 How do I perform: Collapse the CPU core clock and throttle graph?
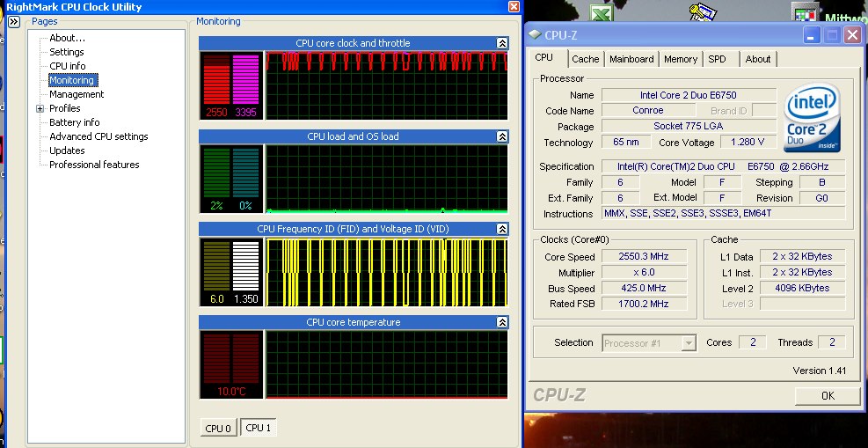click(501, 43)
